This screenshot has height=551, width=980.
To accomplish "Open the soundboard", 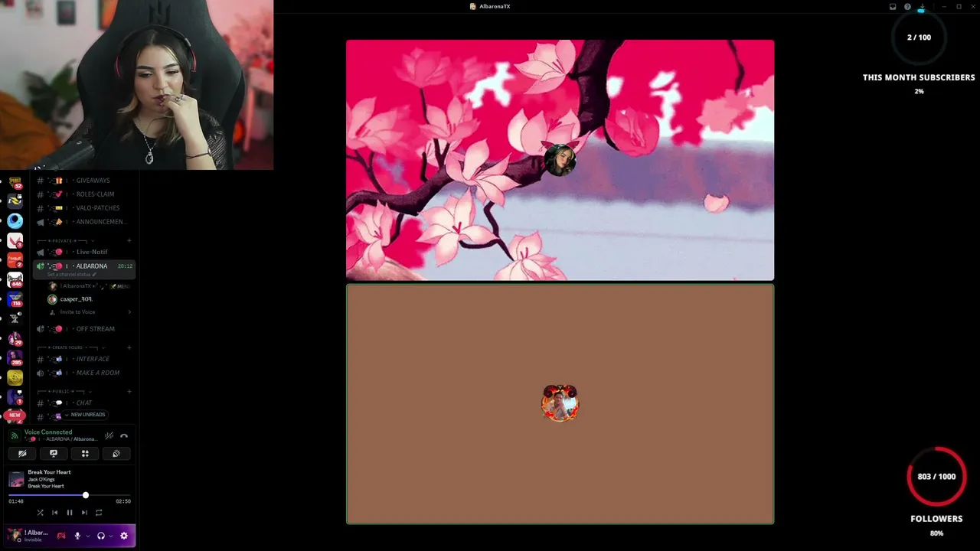I will 116,453.
